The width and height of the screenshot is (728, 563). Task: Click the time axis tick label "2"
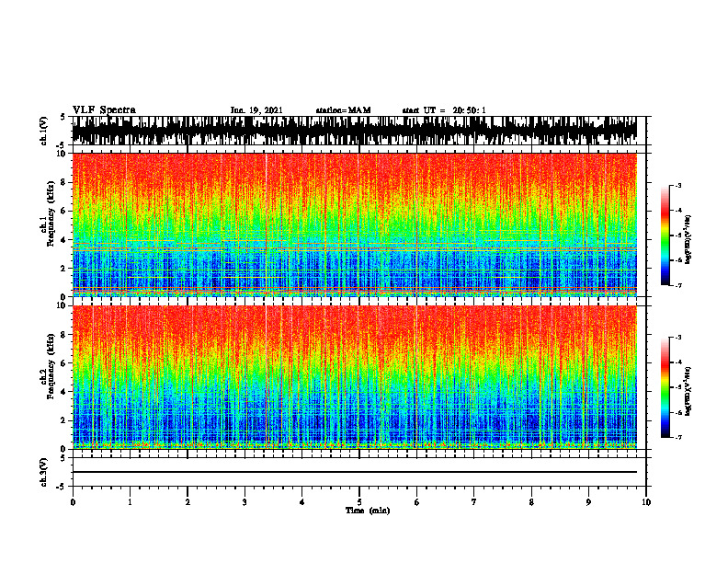188,502
